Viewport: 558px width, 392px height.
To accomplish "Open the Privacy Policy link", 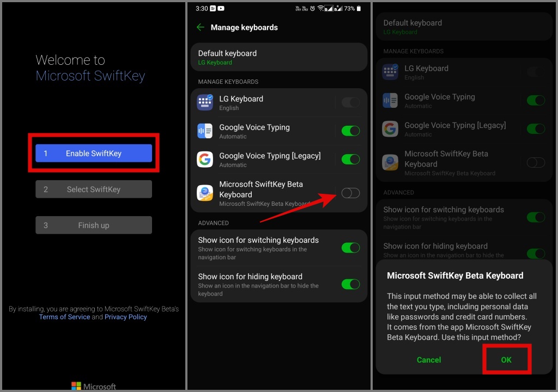I will pos(126,317).
